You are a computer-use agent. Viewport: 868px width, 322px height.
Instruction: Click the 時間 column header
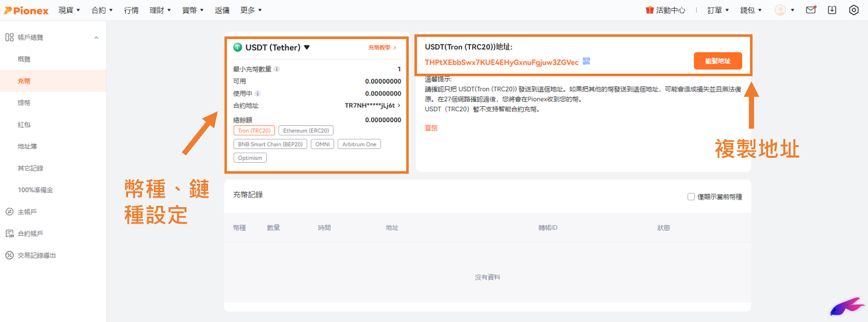tap(324, 228)
